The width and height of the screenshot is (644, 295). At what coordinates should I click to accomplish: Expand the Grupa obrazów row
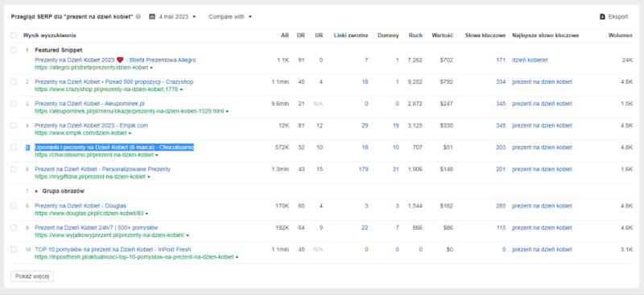tap(36, 191)
